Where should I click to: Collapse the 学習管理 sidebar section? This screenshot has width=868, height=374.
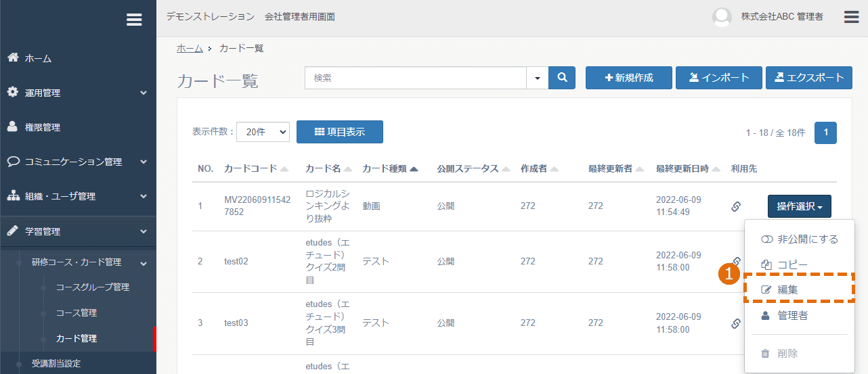pyautogui.click(x=78, y=231)
